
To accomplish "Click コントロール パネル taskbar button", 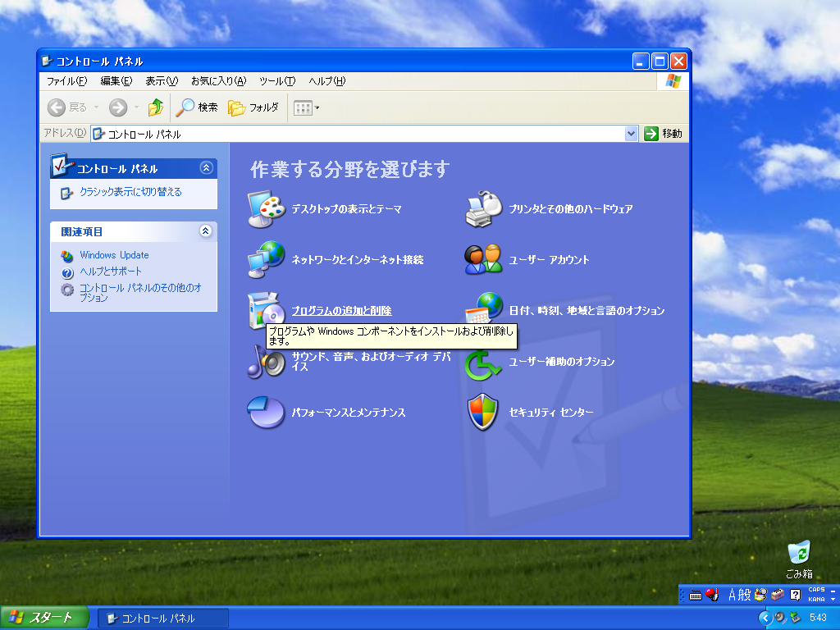I will pos(163,619).
